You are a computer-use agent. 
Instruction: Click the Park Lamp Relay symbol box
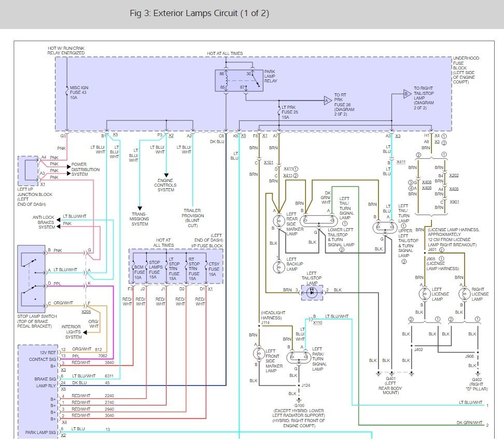[x=239, y=80]
